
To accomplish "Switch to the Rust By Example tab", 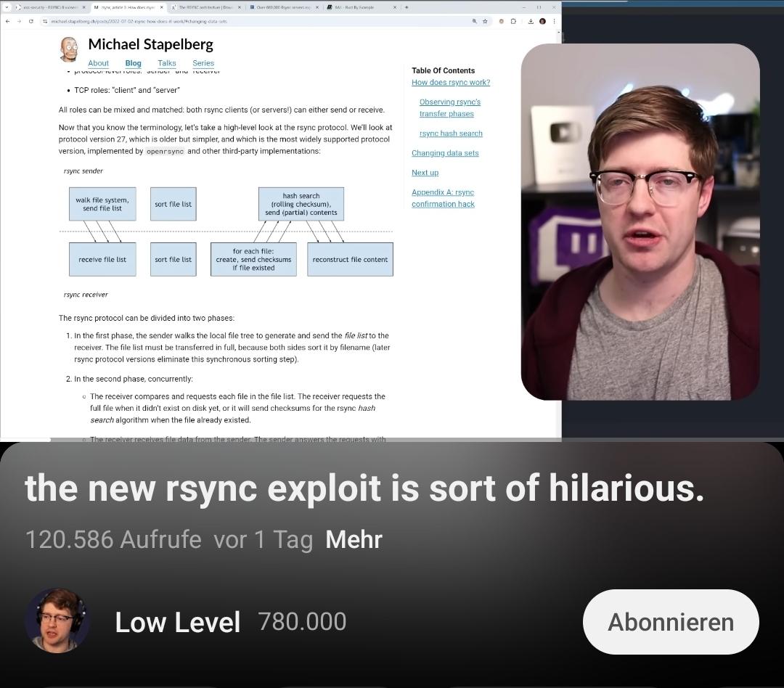I will tap(362, 7).
